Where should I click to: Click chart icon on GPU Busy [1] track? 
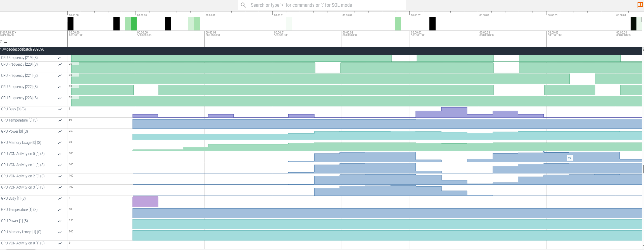click(x=60, y=199)
